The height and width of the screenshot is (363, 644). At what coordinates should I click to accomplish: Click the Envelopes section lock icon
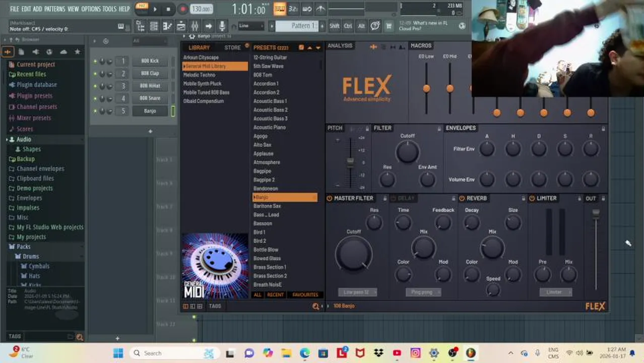pyautogui.click(x=603, y=129)
